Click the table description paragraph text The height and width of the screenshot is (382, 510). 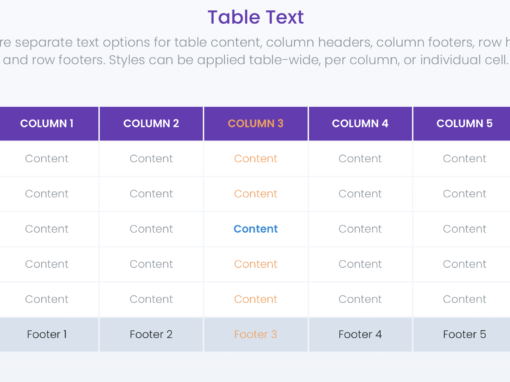[x=255, y=51]
